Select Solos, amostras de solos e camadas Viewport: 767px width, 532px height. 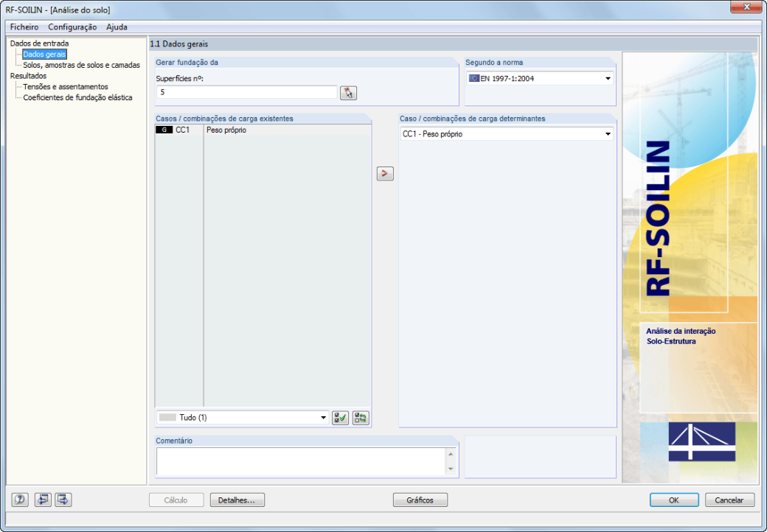[82, 65]
